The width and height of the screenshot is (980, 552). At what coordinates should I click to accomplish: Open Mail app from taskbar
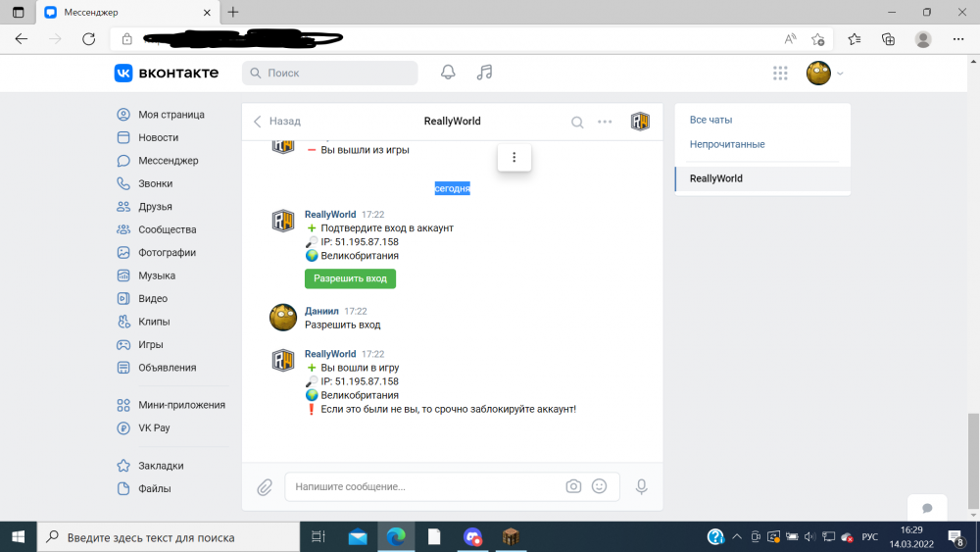click(358, 537)
